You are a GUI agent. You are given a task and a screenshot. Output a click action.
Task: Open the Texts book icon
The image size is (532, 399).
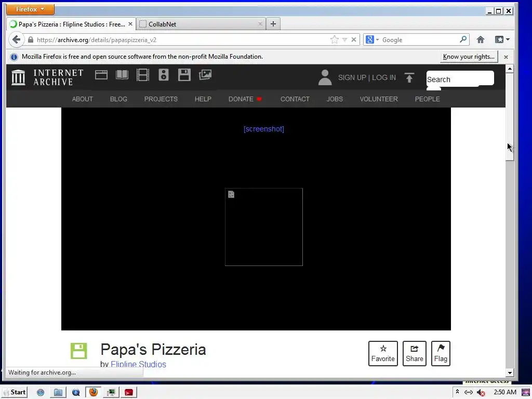122,75
